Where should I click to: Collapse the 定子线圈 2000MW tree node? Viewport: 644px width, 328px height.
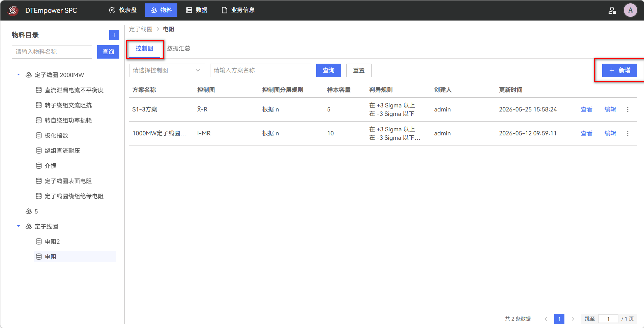click(19, 75)
